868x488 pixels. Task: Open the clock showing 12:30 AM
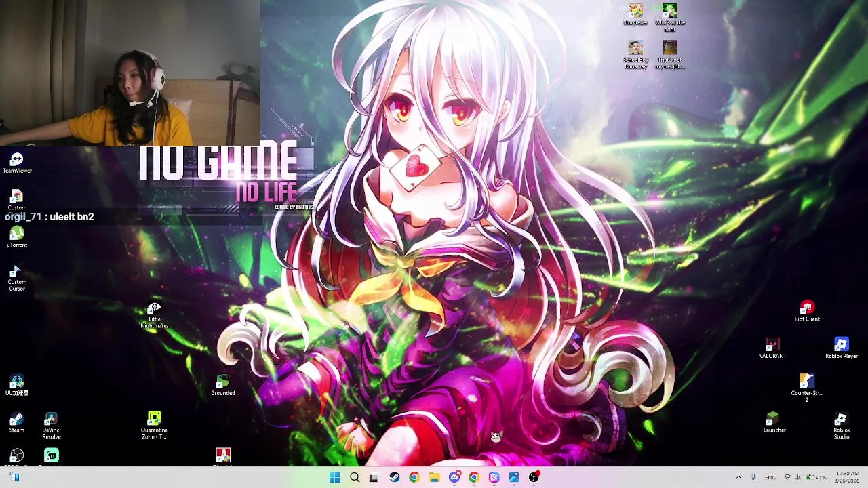[x=848, y=477]
